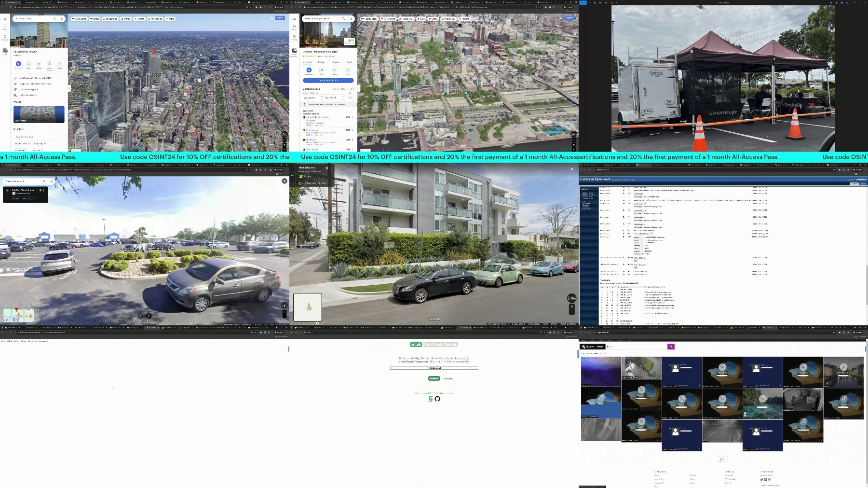Viewport: 868px width, 488px height.
Task: Open Advanced options link on crt.sh
Action: click(x=448, y=379)
